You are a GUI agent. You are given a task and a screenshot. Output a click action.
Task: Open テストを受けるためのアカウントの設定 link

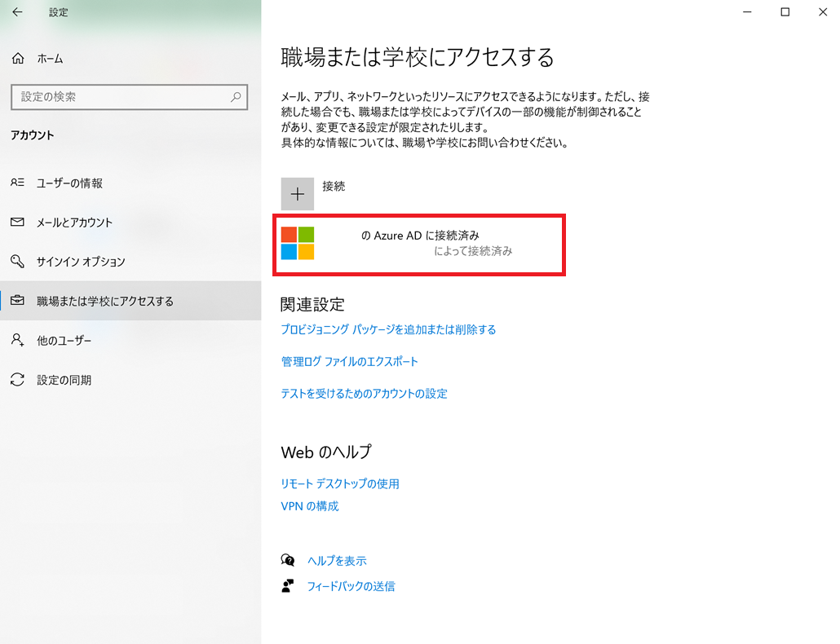coord(364,394)
